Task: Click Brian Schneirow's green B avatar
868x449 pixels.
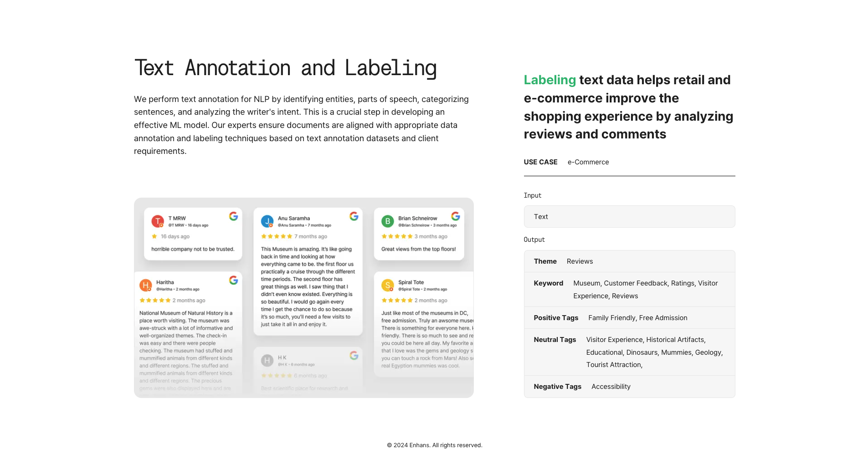Action: pyautogui.click(x=388, y=221)
